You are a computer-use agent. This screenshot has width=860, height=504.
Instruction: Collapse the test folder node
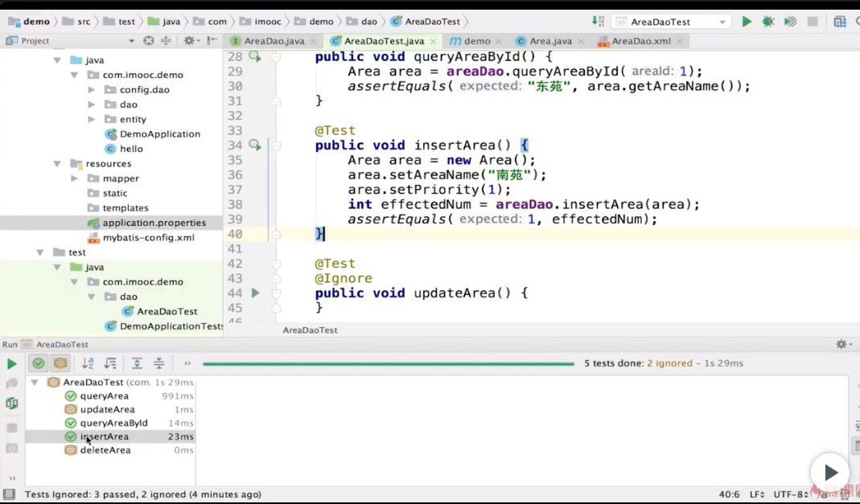(x=40, y=252)
